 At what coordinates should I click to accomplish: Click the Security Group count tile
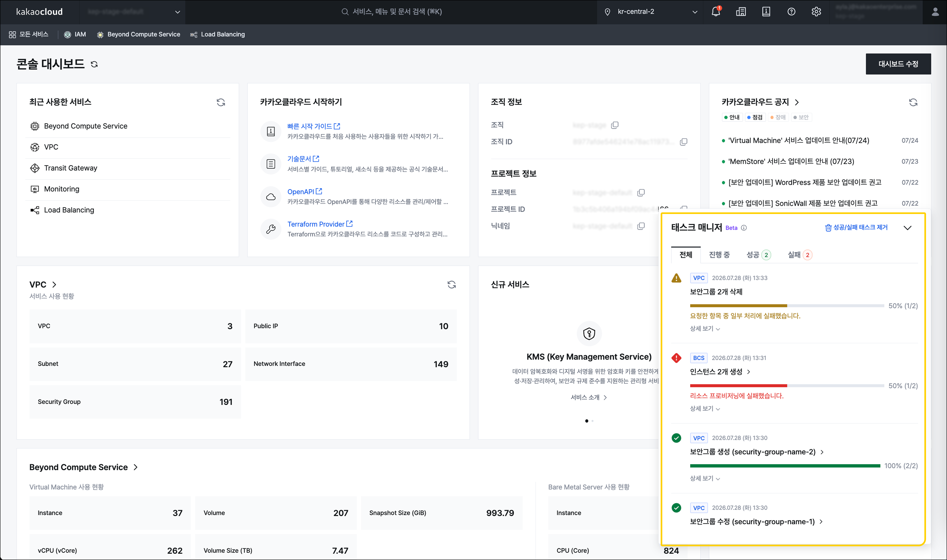coord(135,402)
